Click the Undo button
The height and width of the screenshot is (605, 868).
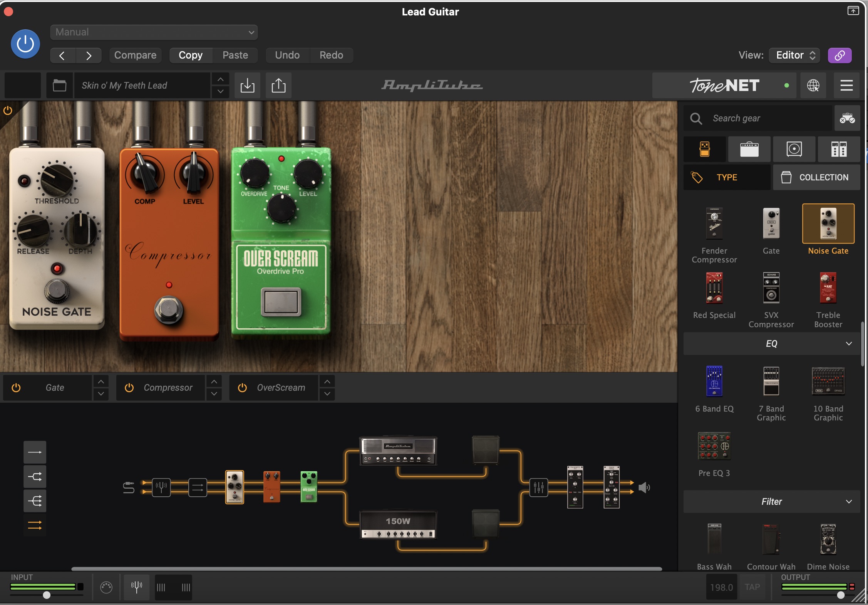click(x=287, y=55)
